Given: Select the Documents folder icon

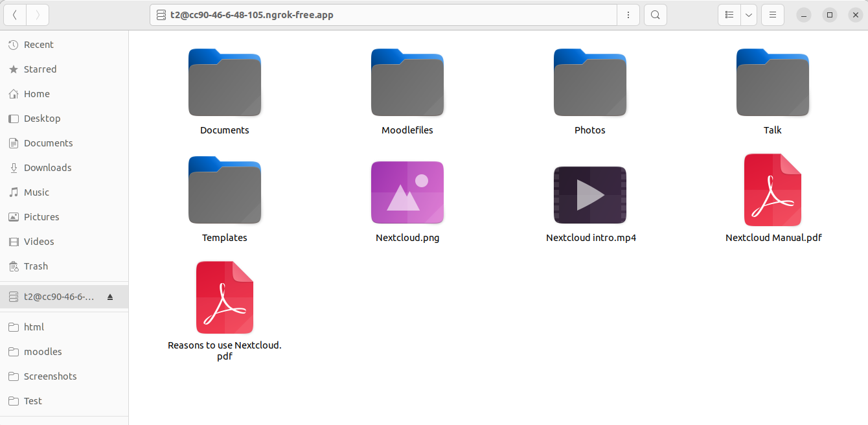Looking at the screenshot, I should tap(225, 83).
